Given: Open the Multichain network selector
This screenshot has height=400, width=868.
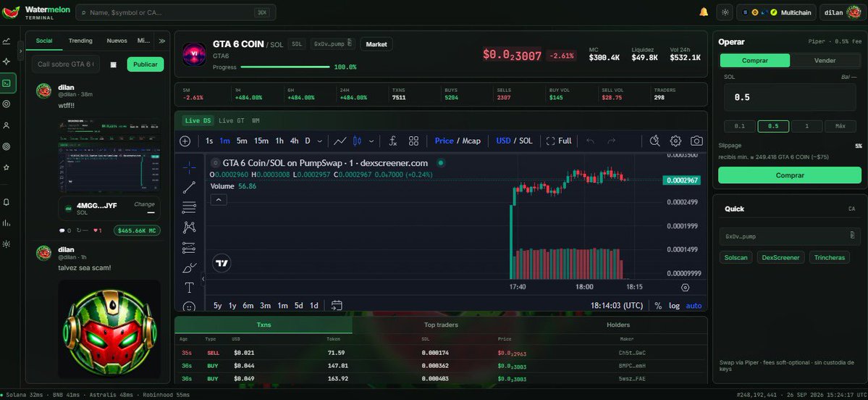Looking at the screenshot, I should [x=777, y=12].
